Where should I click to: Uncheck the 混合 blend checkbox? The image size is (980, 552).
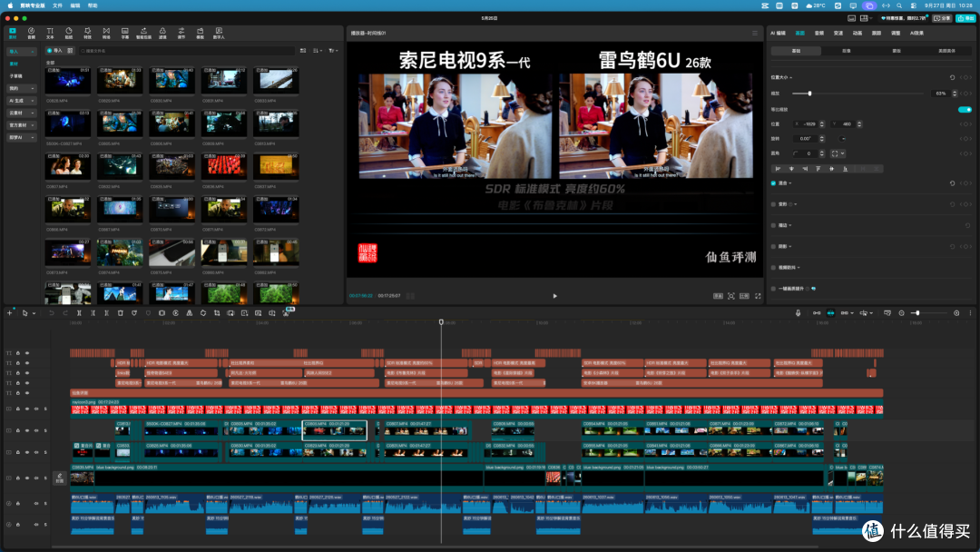pyautogui.click(x=773, y=183)
